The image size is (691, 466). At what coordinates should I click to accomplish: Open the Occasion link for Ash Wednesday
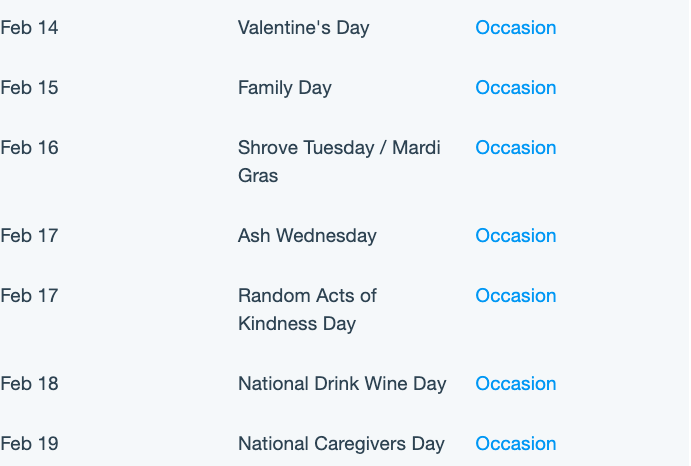516,236
